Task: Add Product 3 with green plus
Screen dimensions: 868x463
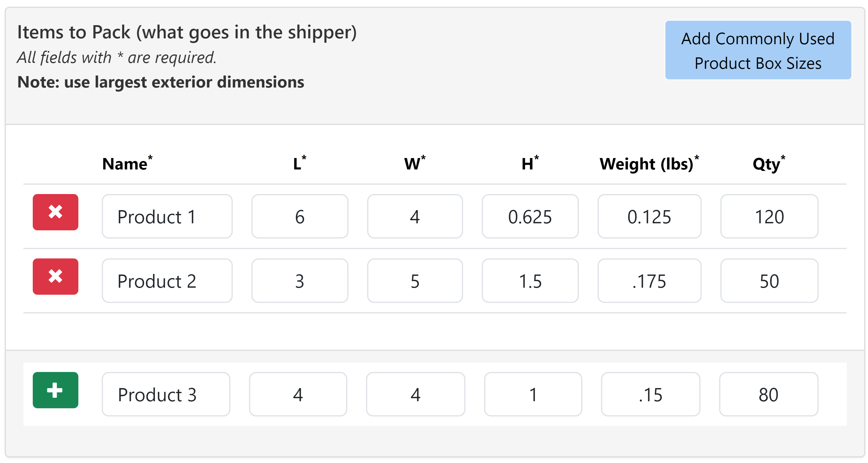Action: pos(55,390)
